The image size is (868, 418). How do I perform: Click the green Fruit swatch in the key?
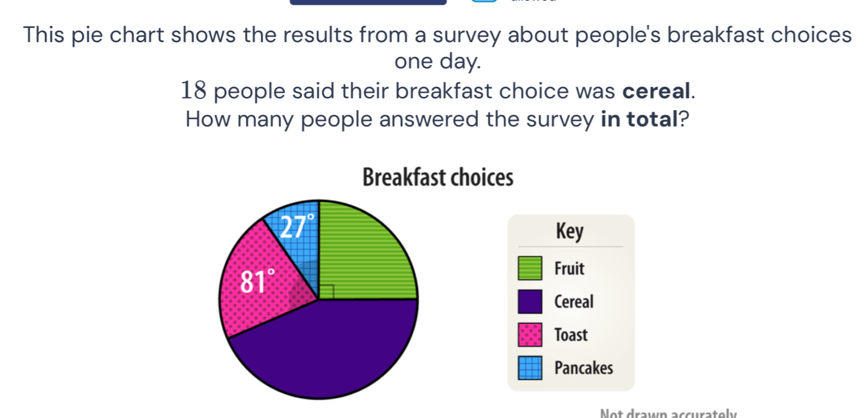coord(530,268)
